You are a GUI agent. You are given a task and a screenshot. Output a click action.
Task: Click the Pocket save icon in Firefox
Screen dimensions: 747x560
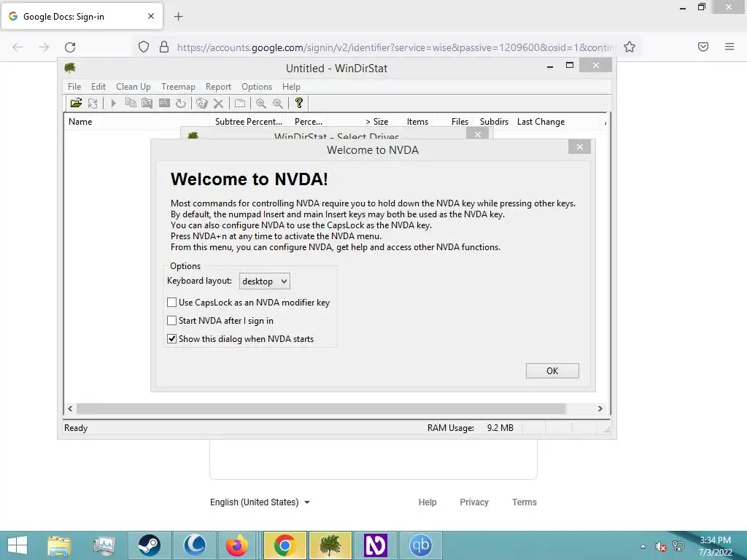pyautogui.click(x=703, y=47)
